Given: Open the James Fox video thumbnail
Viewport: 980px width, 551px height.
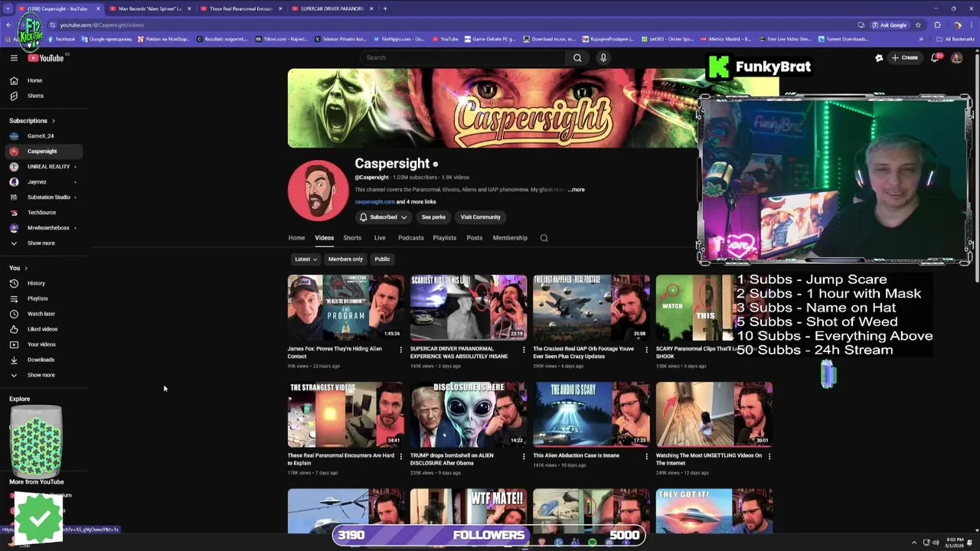Looking at the screenshot, I should click(345, 308).
